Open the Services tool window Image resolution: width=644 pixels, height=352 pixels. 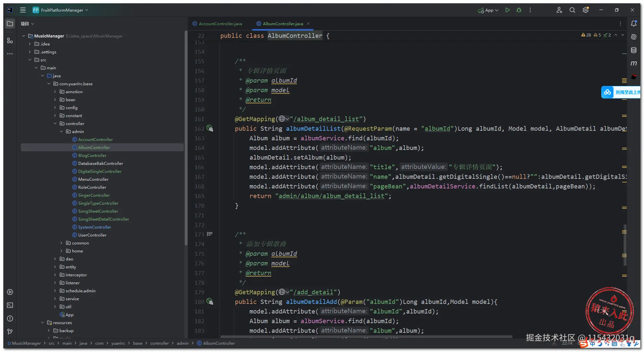tap(10, 292)
